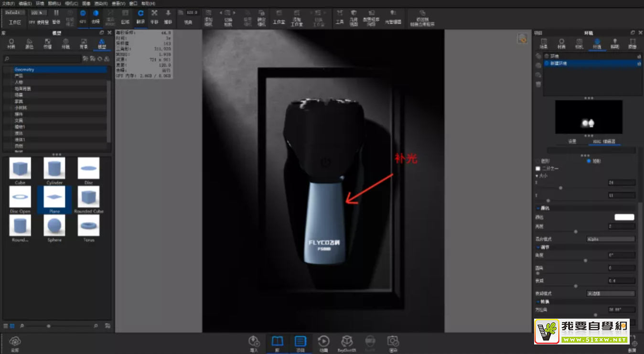The height and width of the screenshot is (354, 644).
Task: Collapse the 颜色 (Color) section
Action: pos(538,208)
